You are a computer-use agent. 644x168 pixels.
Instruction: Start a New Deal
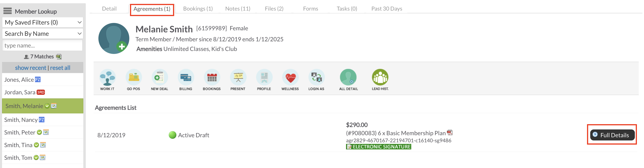(x=160, y=78)
